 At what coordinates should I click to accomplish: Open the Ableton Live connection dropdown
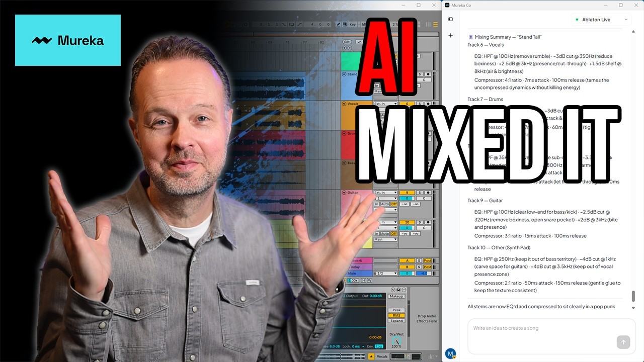tap(601, 20)
